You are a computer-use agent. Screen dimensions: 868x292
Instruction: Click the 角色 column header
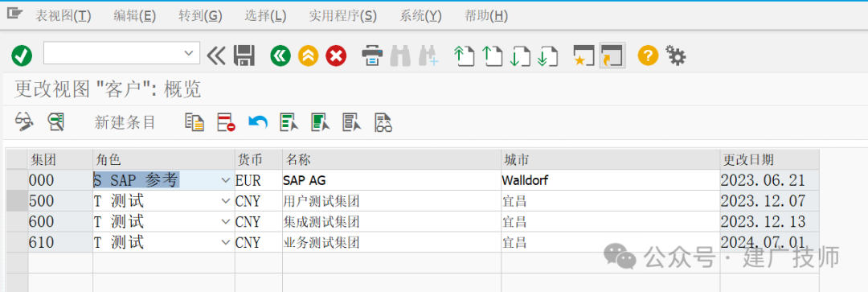click(x=163, y=159)
